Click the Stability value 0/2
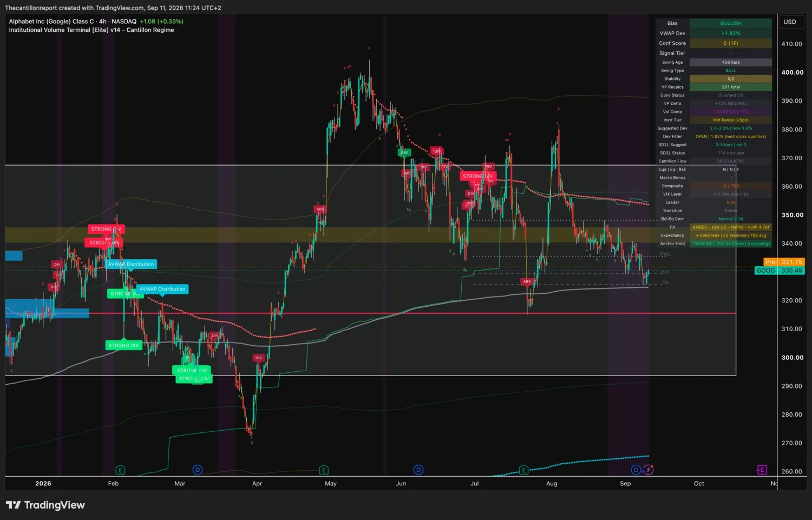The width and height of the screenshot is (812, 520). pos(731,78)
